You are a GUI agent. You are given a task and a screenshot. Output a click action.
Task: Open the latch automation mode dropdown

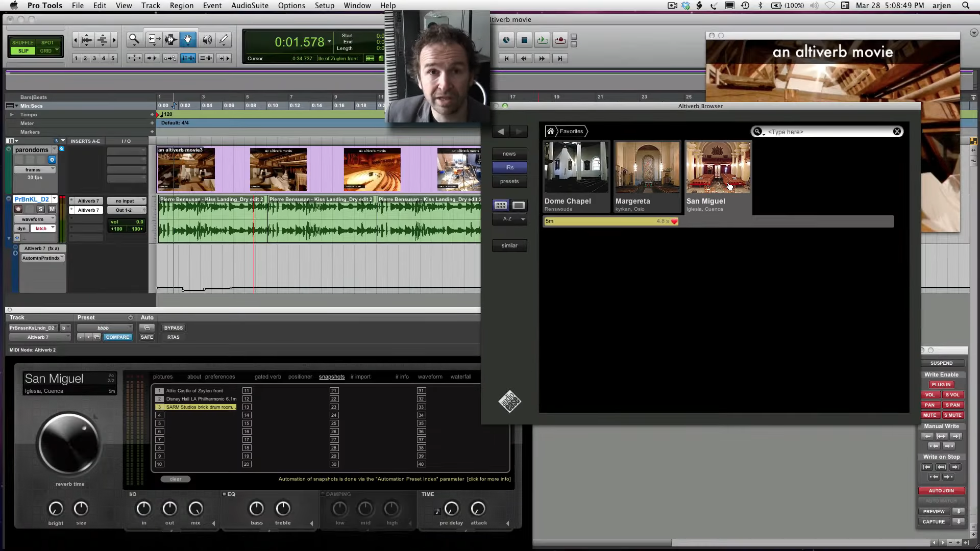coord(43,229)
